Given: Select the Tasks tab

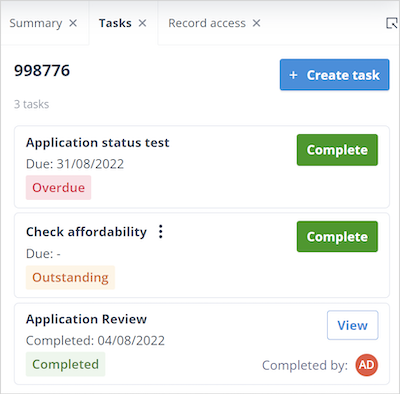Looking at the screenshot, I should [x=115, y=23].
